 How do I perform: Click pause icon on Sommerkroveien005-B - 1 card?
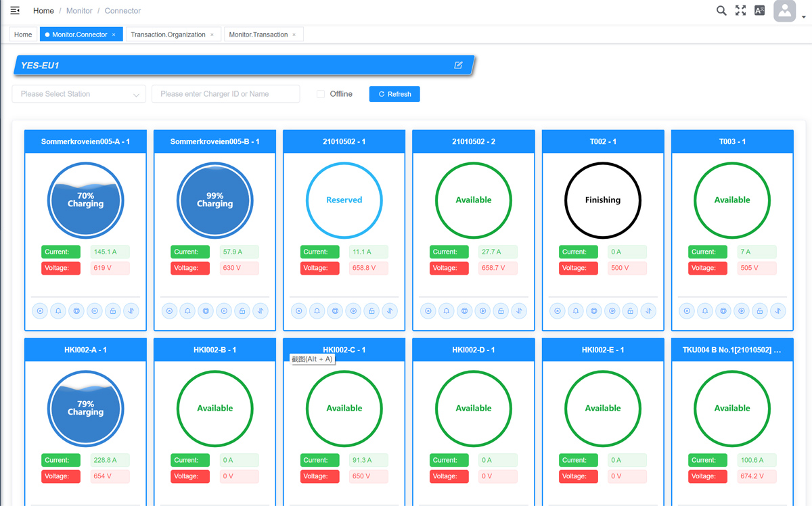click(x=224, y=311)
